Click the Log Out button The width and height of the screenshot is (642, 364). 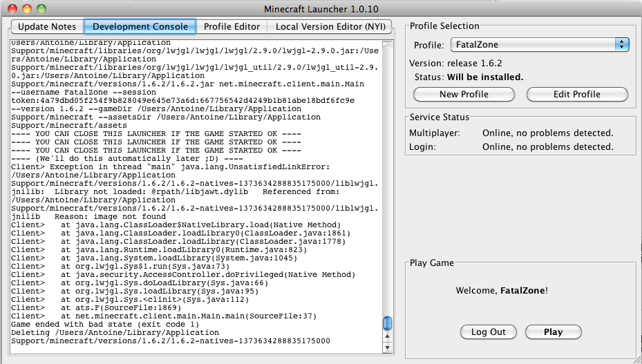click(x=489, y=332)
